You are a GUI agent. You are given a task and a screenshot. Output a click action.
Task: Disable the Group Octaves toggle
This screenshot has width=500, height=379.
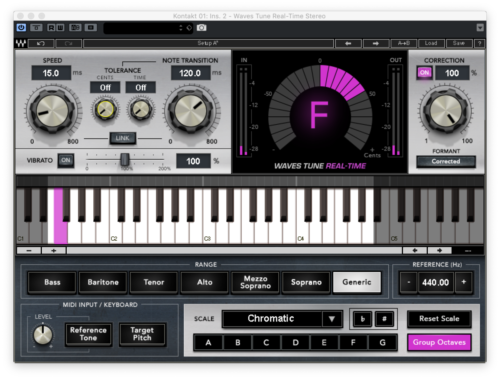click(439, 342)
